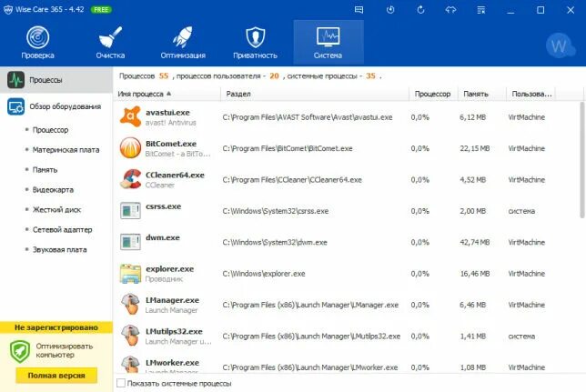Click the CCleaner64.exe icon
The width and height of the screenshot is (586, 392).
pos(130,179)
